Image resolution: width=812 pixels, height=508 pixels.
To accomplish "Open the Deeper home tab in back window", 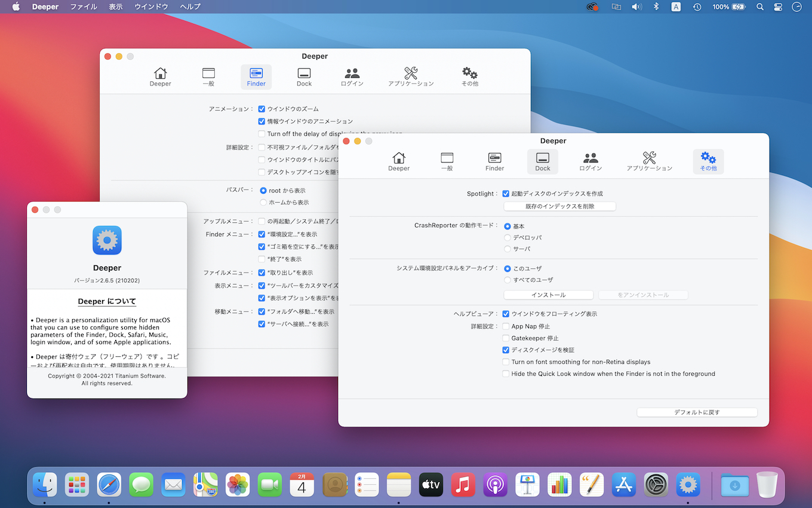I will pyautogui.click(x=160, y=76).
